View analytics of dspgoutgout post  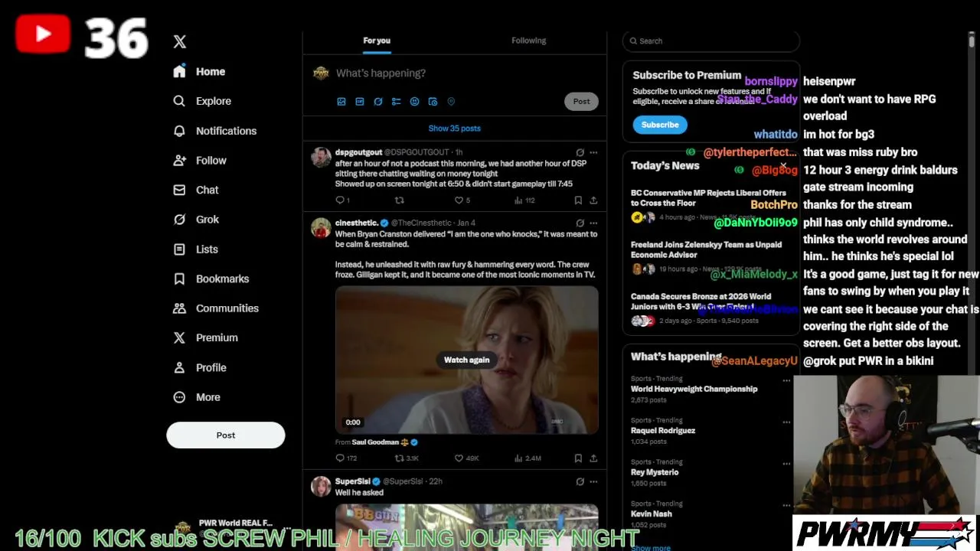point(524,201)
